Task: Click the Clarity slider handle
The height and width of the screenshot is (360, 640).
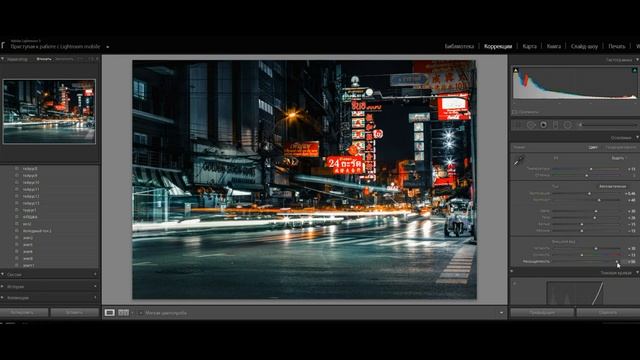Action: (596, 249)
